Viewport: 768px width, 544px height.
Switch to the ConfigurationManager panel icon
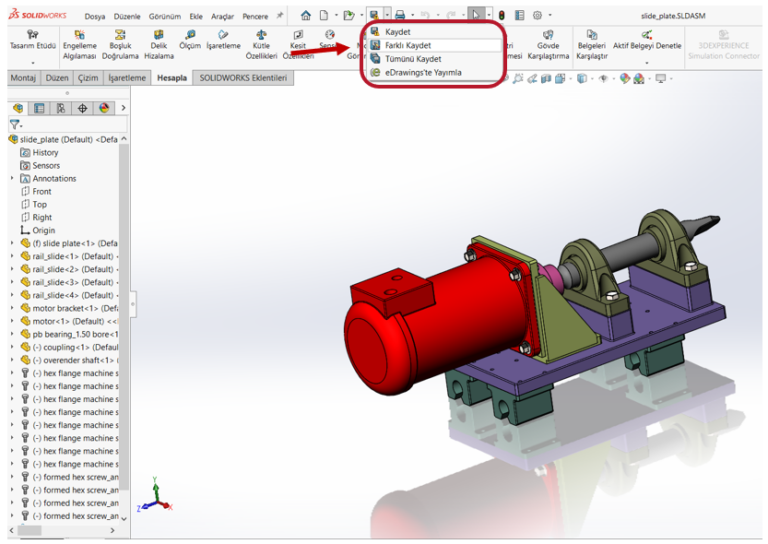(x=61, y=108)
